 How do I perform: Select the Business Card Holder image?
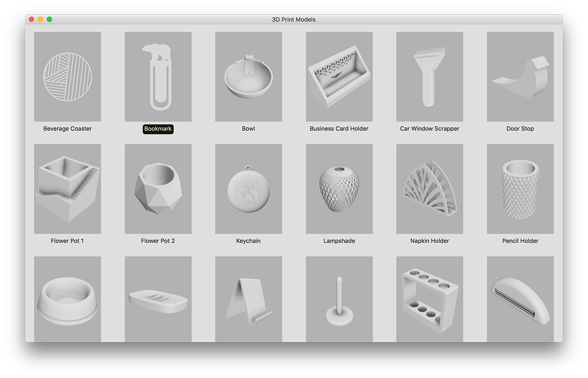(339, 77)
